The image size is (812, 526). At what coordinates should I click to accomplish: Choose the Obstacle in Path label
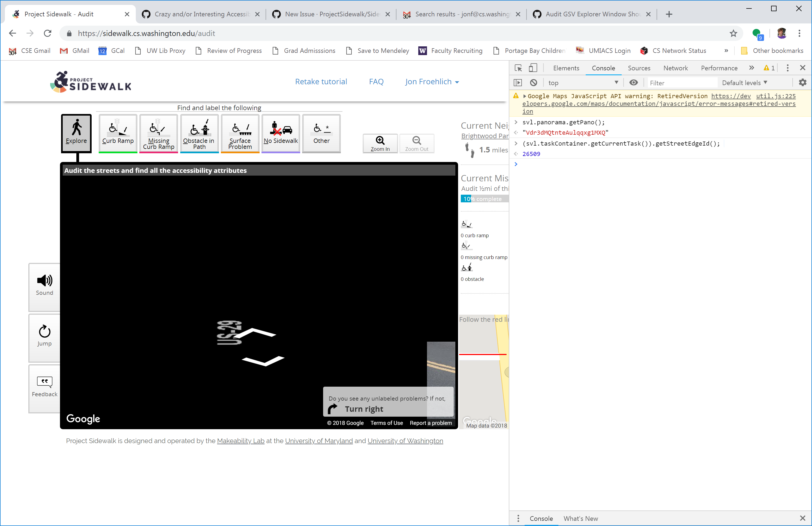pyautogui.click(x=199, y=133)
